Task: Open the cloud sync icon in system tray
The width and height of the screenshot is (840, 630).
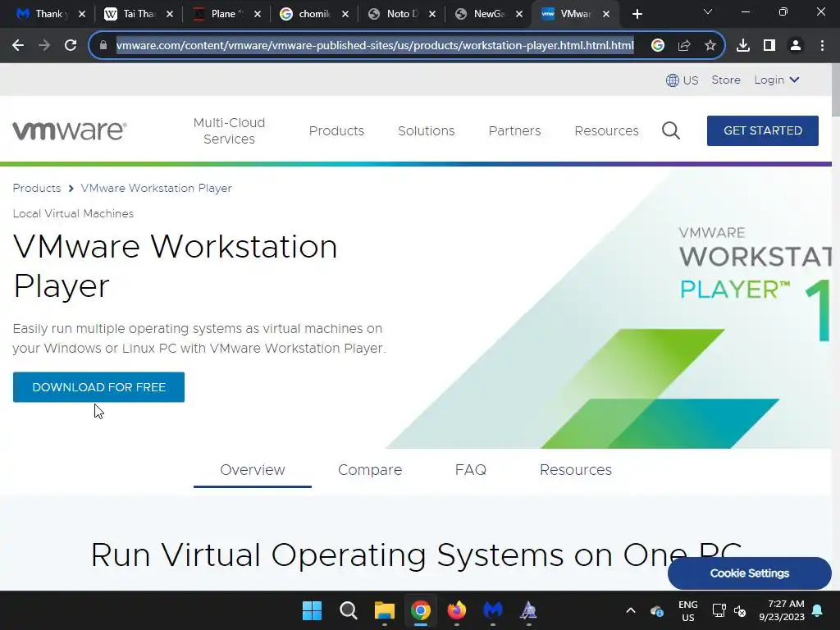Action: pyautogui.click(x=657, y=610)
